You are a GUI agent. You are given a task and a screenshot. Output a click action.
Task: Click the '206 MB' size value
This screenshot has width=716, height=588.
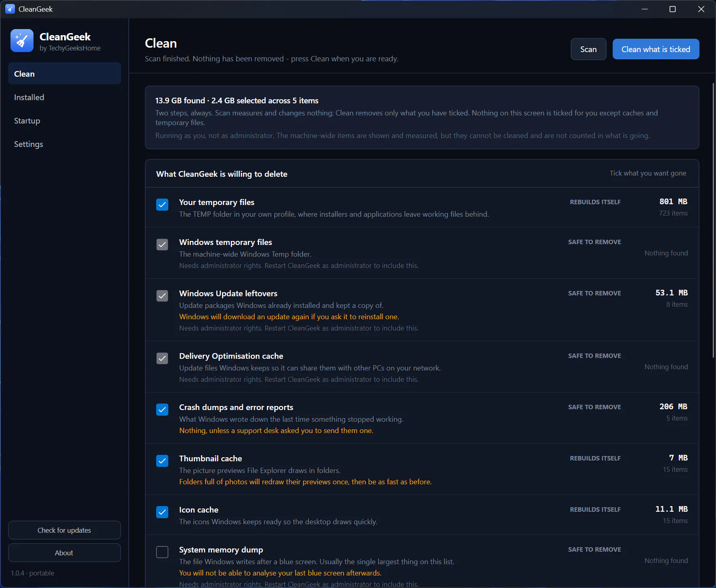pos(673,406)
